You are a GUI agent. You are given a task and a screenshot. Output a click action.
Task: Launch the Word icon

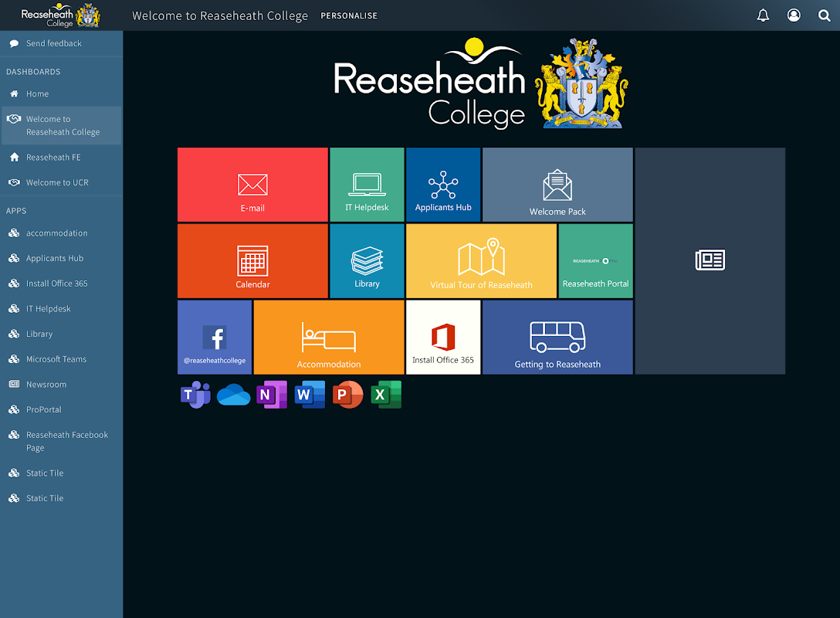coord(310,395)
